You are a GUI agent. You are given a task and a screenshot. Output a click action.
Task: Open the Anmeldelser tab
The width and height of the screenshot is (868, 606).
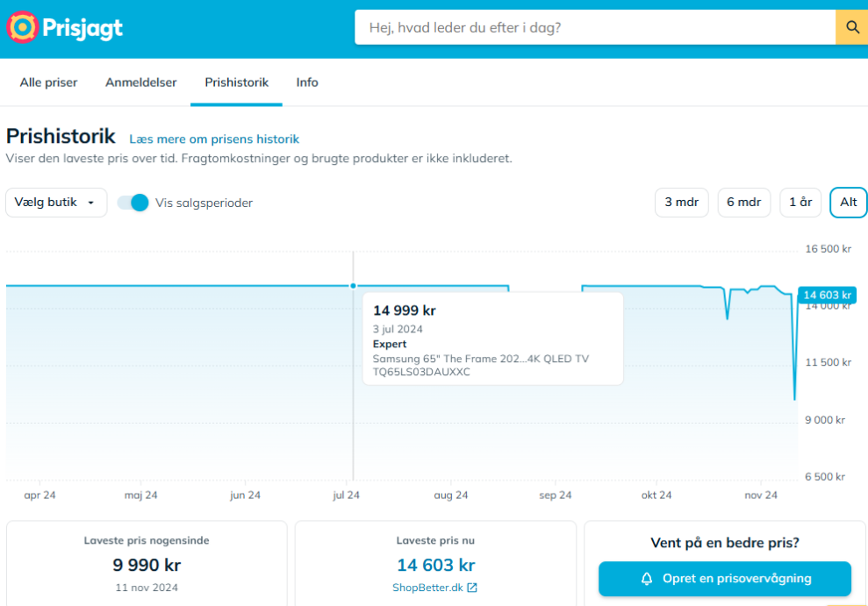141,82
